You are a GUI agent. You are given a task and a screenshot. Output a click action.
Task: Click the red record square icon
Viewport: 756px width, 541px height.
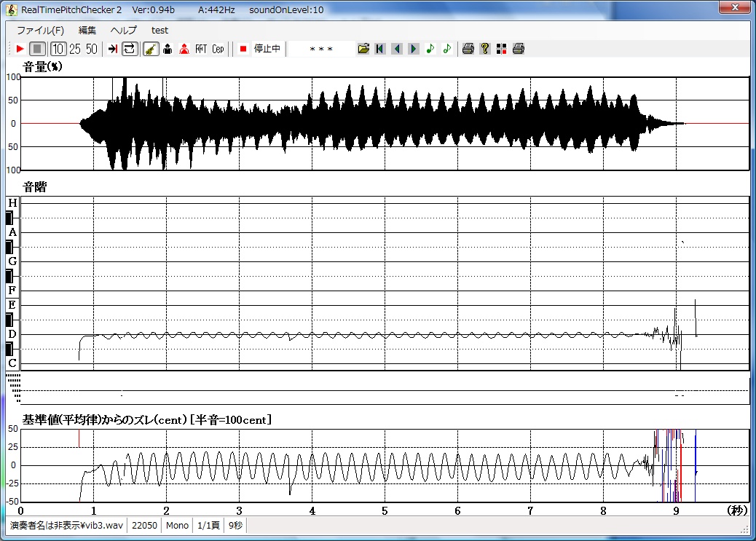point(243,49)
